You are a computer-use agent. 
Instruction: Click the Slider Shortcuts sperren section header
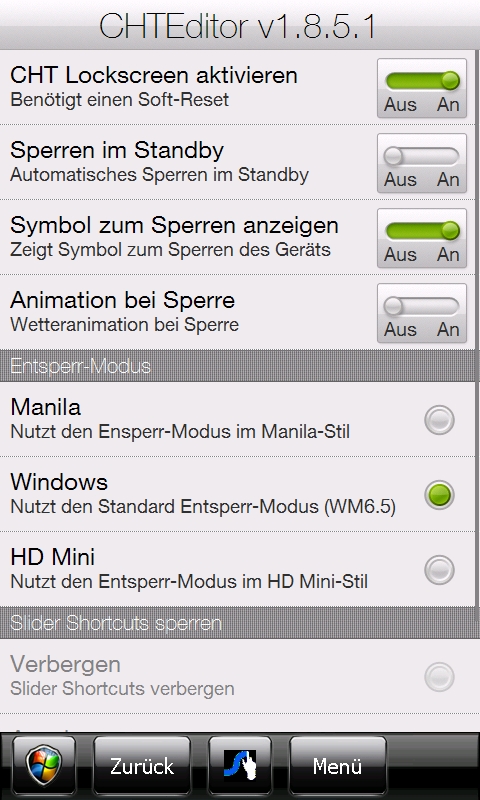pyautogui.click(x=238, y=623)
